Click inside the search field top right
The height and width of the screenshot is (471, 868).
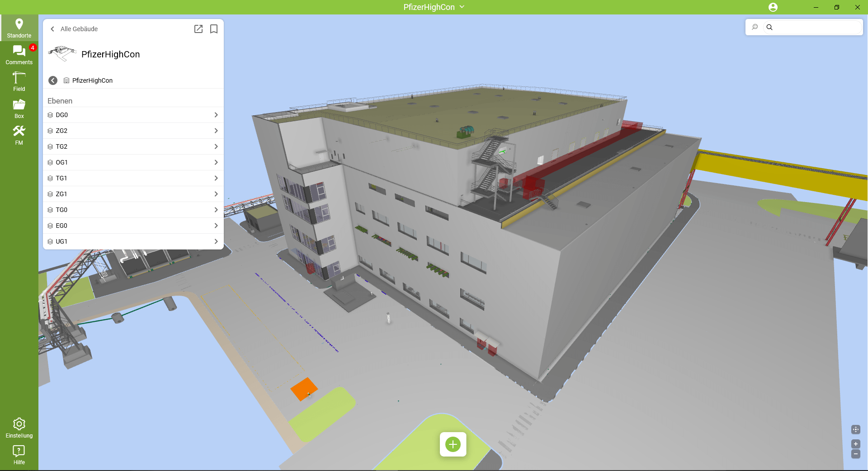click(x=814, y=27)
